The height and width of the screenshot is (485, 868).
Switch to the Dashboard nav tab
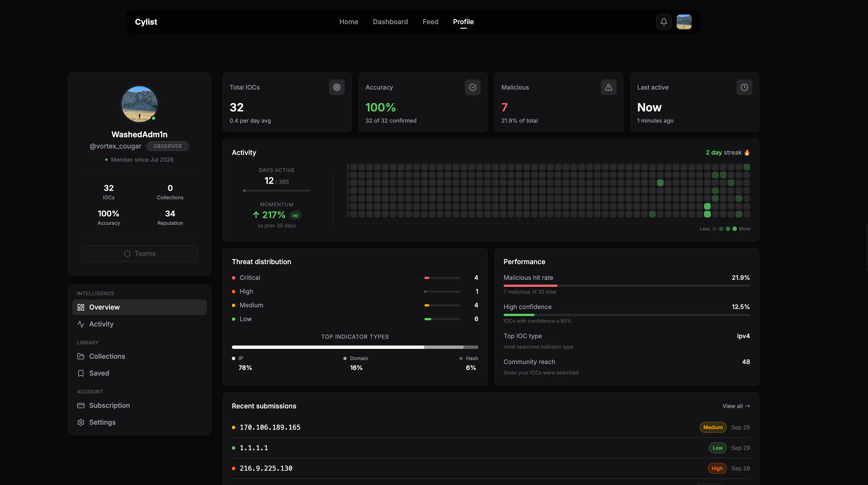pyautogui.click(x=390, y=22)
